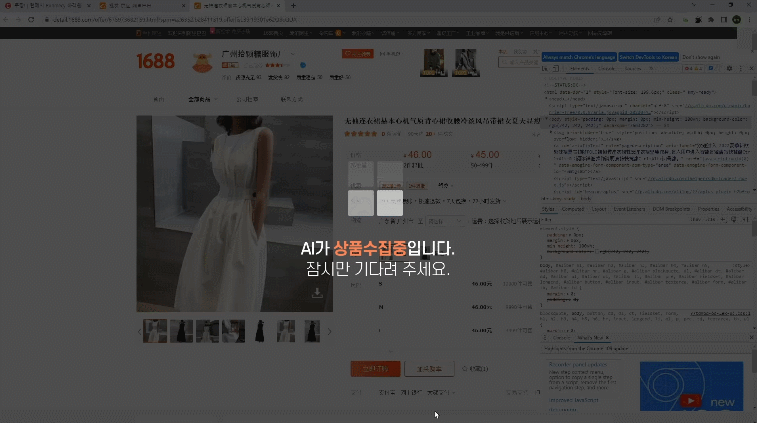Open the Computed tab in DevTools

(573, 209)
